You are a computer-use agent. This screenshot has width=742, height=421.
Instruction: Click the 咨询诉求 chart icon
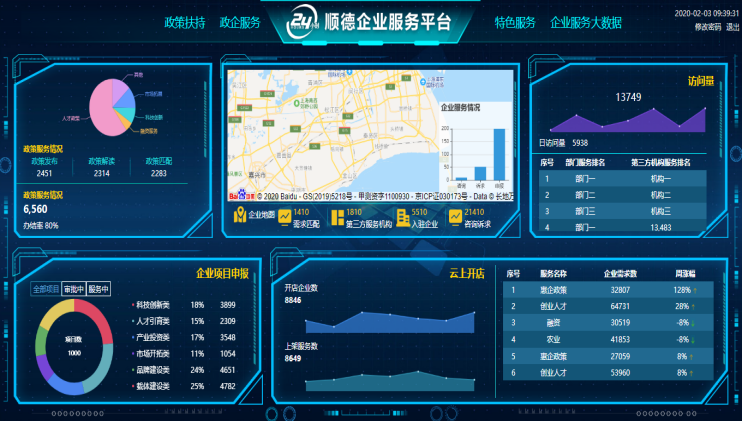click(455, 215)
